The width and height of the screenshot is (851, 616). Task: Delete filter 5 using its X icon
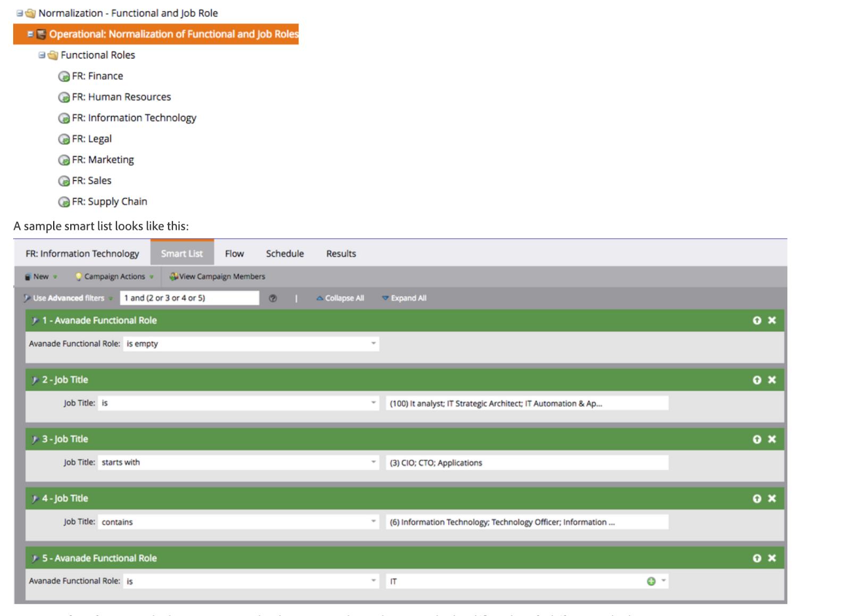(772, 558)
